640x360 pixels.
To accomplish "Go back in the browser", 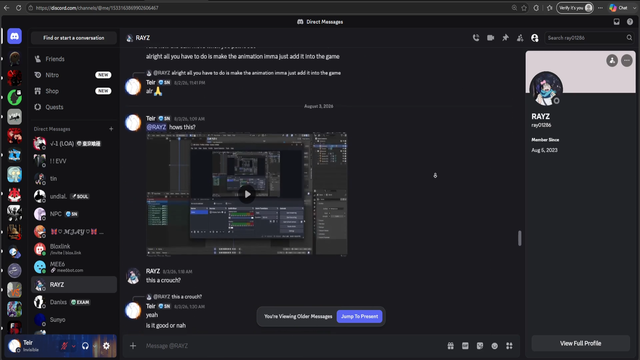I will tap(7, 8).
